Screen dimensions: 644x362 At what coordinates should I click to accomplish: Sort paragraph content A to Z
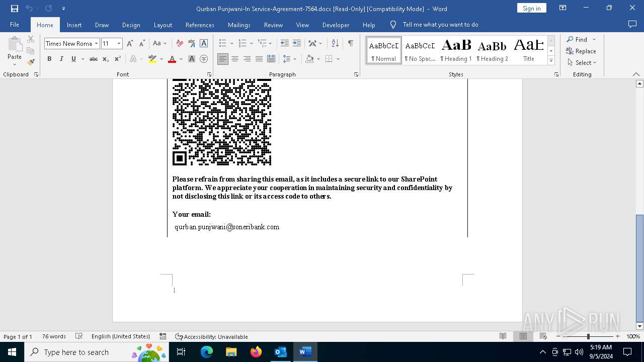point(335,44)
